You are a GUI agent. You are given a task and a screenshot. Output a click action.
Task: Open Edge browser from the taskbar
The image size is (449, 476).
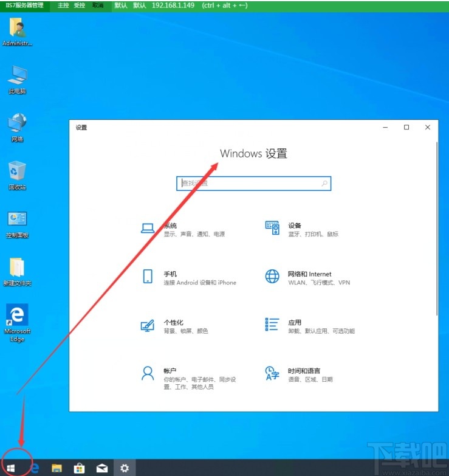[35, 468]
